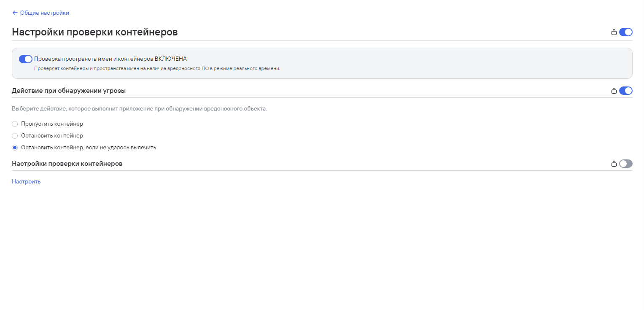Click the description 'Проверяет контейнеры и пространства имен…'

point(157,68)
